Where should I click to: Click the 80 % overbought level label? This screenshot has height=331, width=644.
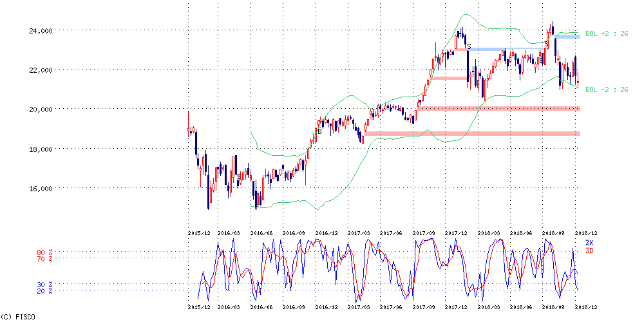pyautogui.click(x=45, y=252)
